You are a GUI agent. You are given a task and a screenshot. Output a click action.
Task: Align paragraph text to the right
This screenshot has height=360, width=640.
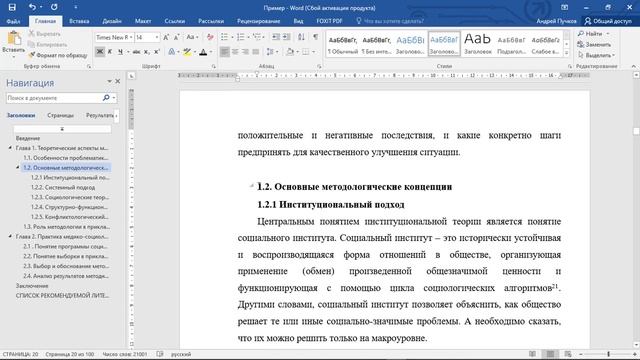tap(245, 52)
